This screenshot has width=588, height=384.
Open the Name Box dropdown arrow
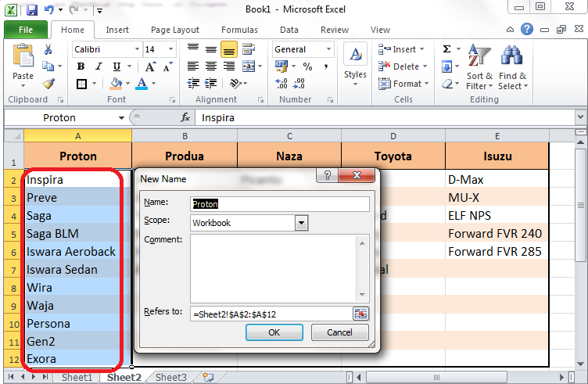121,118
